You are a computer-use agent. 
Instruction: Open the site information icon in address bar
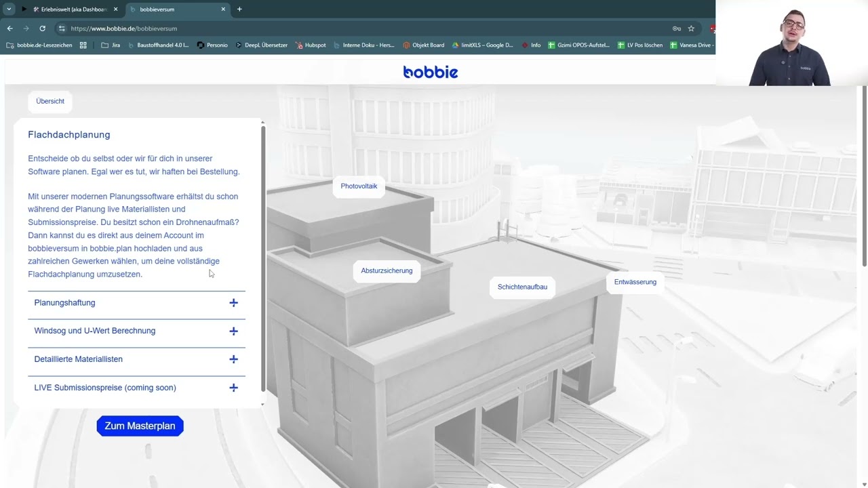click(x=62, y=28)
